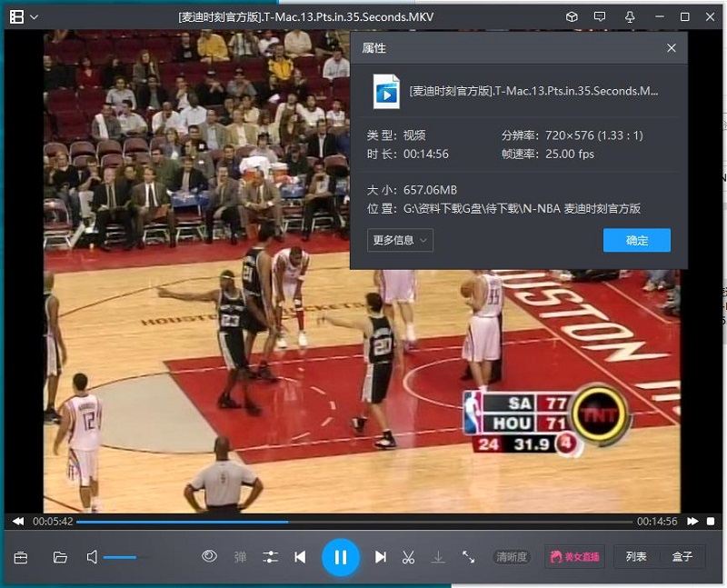727x588 pixels.
Task: Toggle the 弹 danmaku button
Action: (x=240, y=557)
